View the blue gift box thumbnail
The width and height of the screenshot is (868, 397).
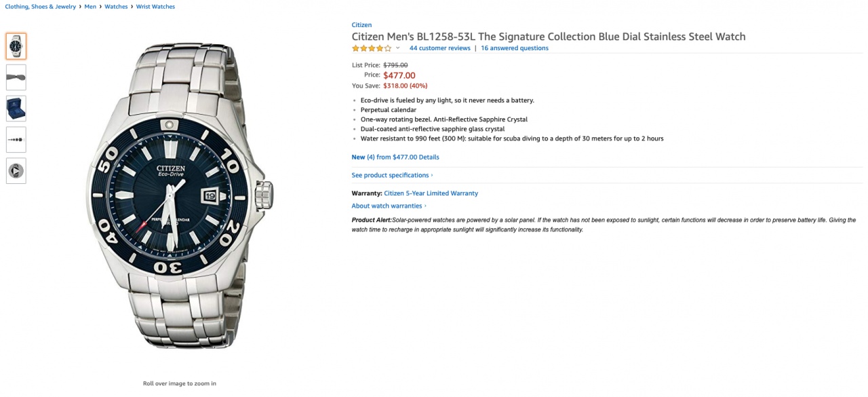[x=16, y=109]
